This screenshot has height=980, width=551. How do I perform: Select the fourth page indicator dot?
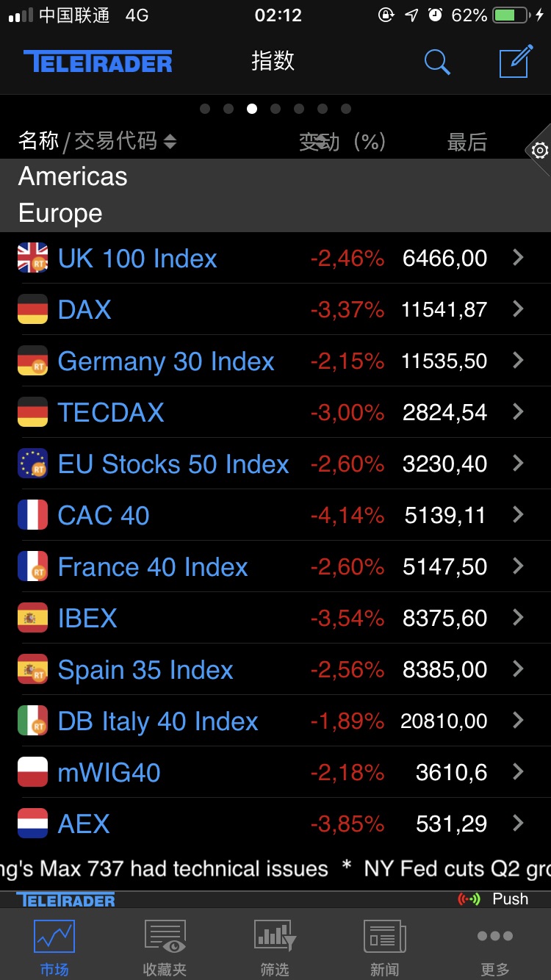click(x=275, y=109)
